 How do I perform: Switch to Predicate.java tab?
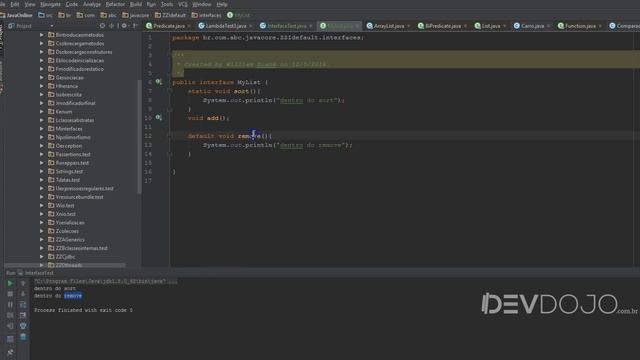(169, 26)
